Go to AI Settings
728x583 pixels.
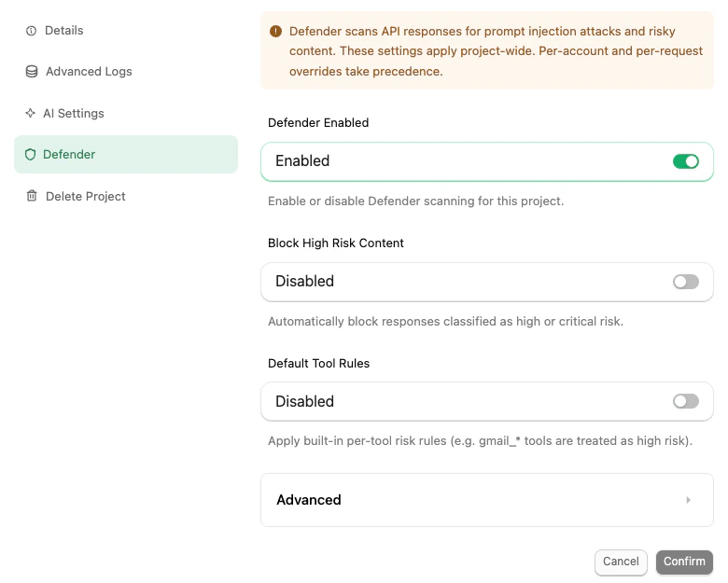pyautogui.click(x=74, y=113)
